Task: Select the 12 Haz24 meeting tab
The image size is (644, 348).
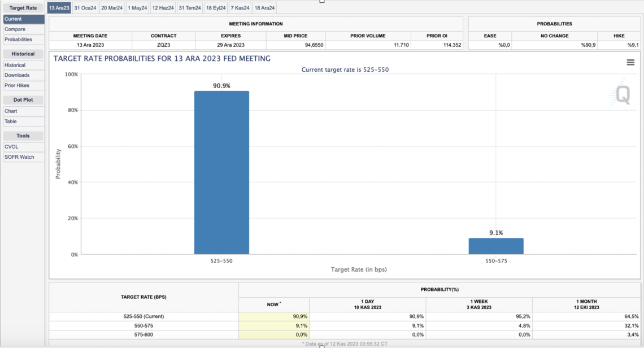Action: pos(163,8)
